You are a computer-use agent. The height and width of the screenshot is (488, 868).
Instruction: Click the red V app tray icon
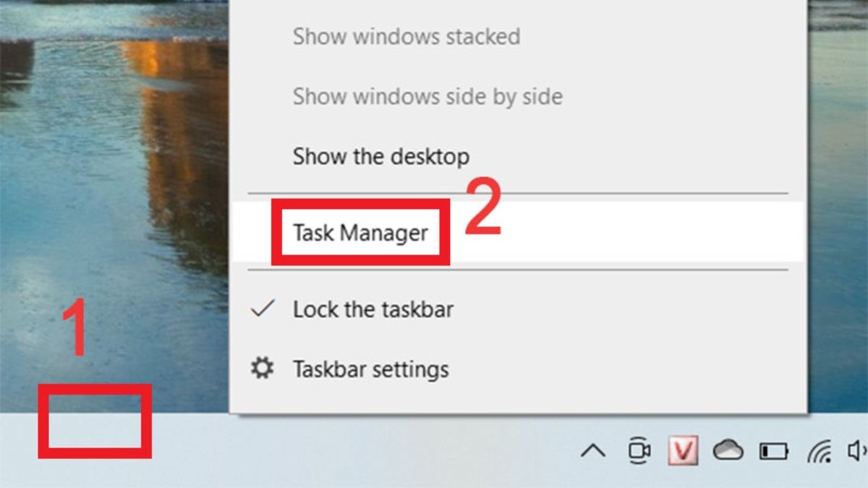tap(683, 450)
